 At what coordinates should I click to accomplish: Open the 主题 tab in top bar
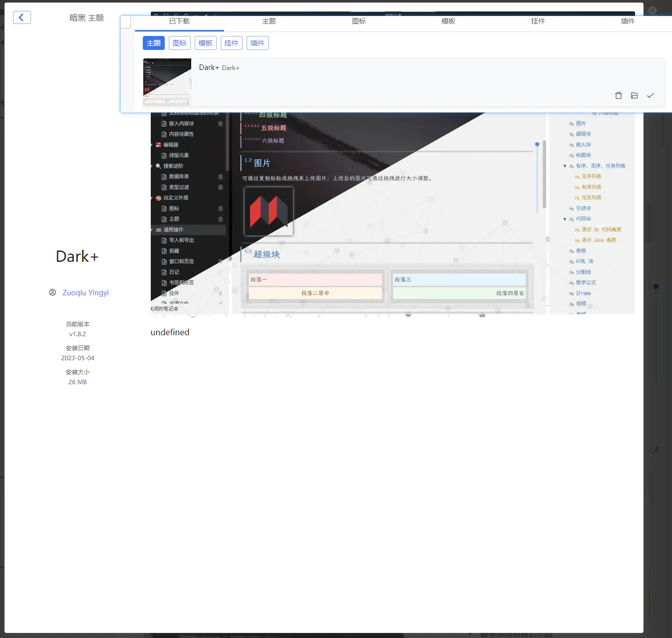tap(269, 21)
